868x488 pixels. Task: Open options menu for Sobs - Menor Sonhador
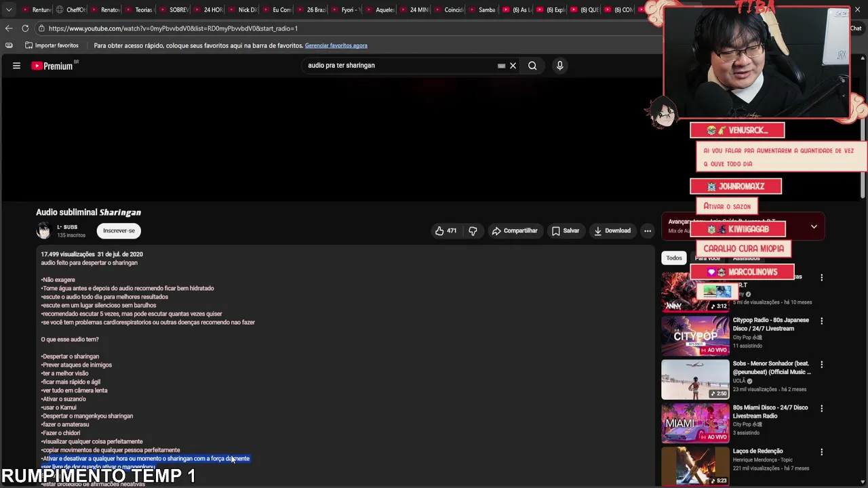tap(821, 365)
